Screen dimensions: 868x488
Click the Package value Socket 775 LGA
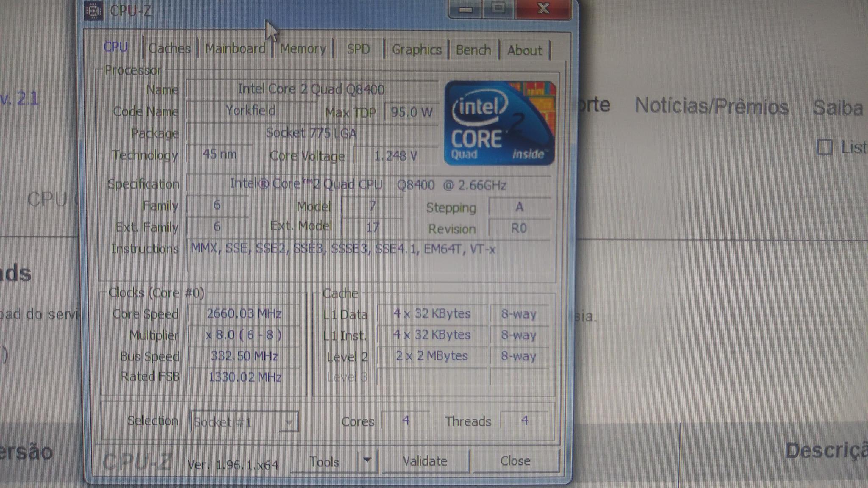click(x=312, y=133)
